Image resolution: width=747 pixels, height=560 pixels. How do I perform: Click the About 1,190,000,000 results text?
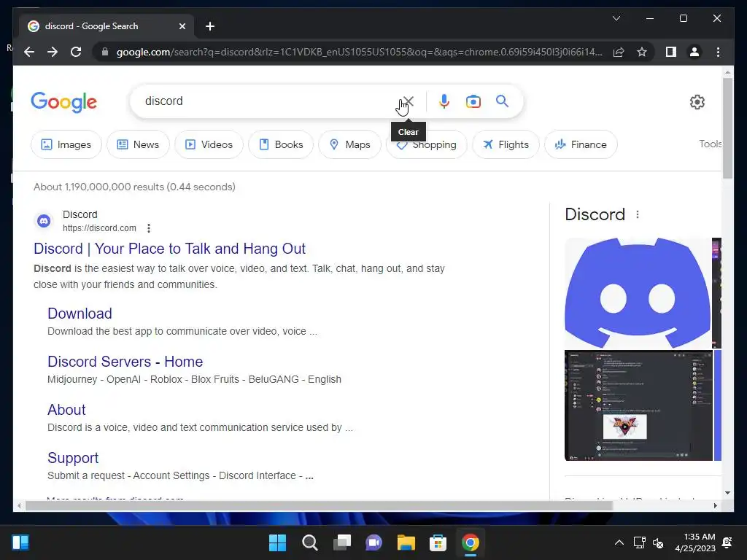click(x=134, y=187)
